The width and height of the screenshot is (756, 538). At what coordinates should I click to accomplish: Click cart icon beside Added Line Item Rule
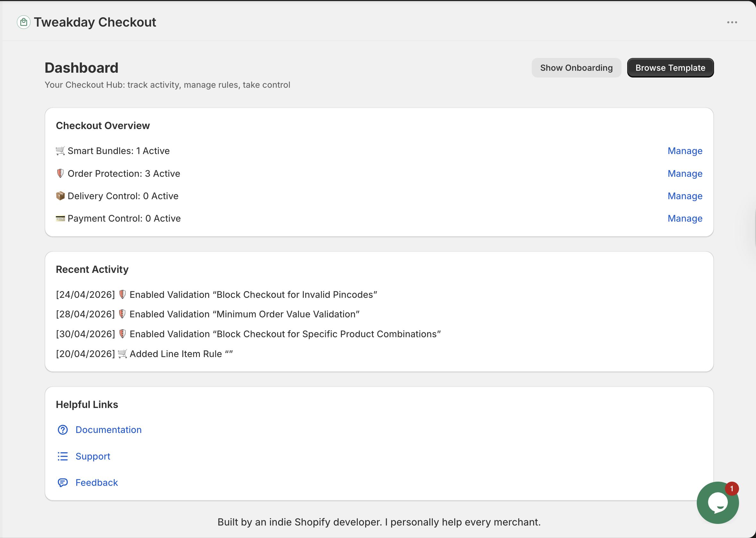[122, 354]
